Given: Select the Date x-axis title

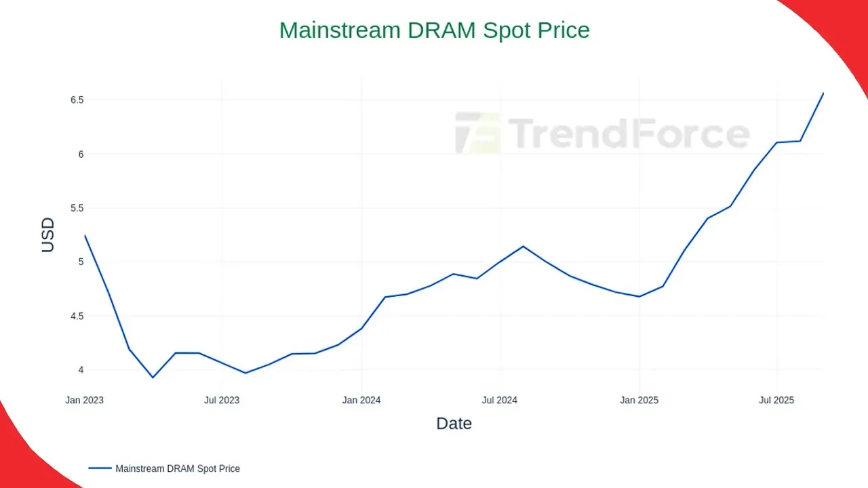Looking at the screenshot, I should (454, 424).
